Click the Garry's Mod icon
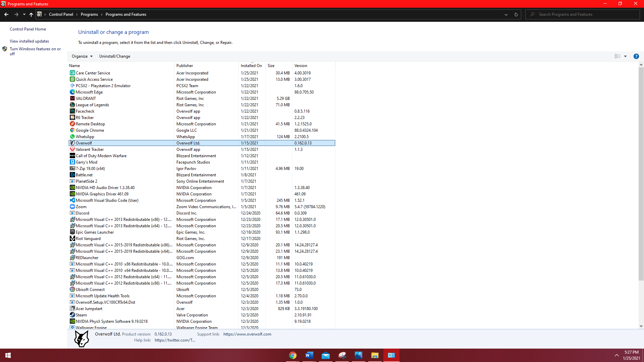Screen dimensions: 644x362 click(72, 162)
